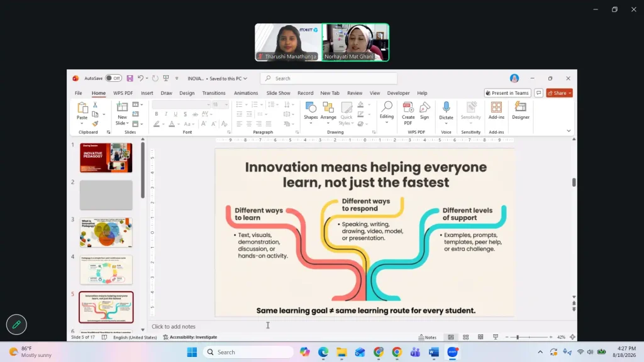Viewport: 644px width, 362px height.
Task: Click Accessibility: Investigate in status bar
Action: click(x=190, y=337)
